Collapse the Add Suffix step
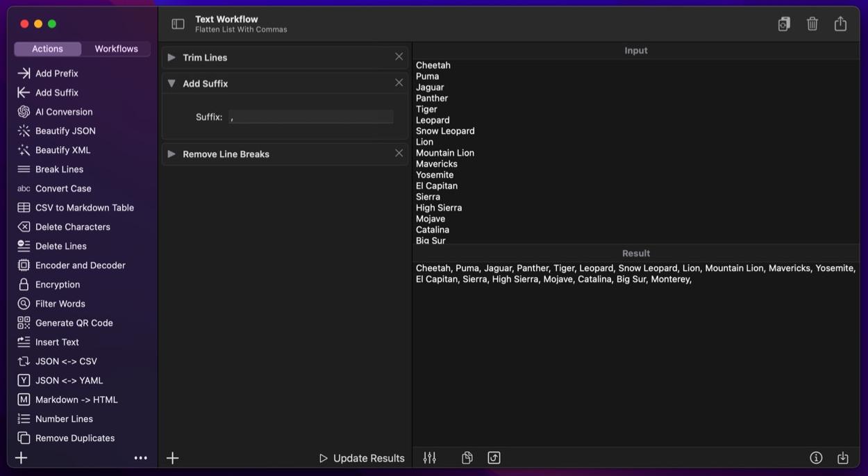Screen dimensions: 868x476 tap(172, 83)
